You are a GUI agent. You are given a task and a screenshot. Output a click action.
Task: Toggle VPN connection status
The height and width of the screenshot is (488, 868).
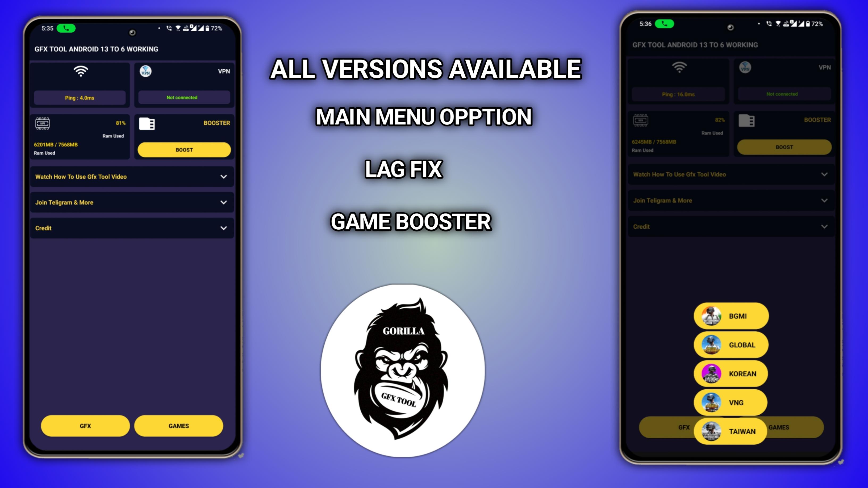pyautogui.click(x=182, y=97)
